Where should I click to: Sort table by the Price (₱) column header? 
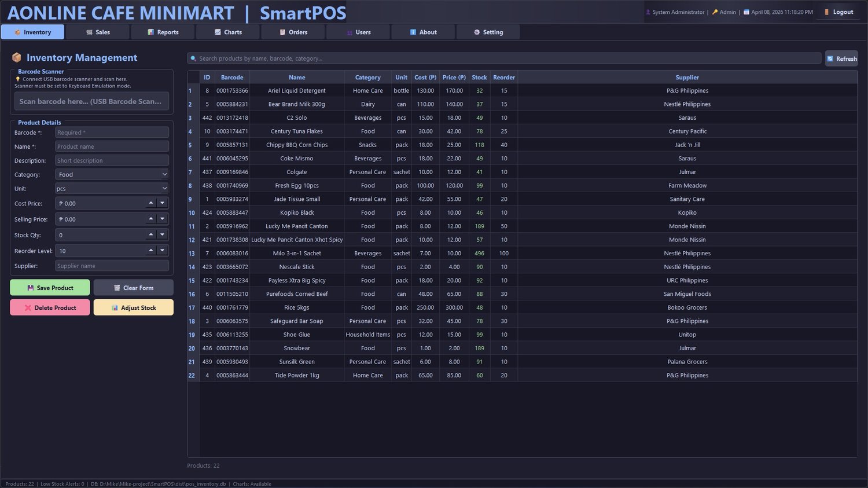pyautogui.click(x=454, y=77)
